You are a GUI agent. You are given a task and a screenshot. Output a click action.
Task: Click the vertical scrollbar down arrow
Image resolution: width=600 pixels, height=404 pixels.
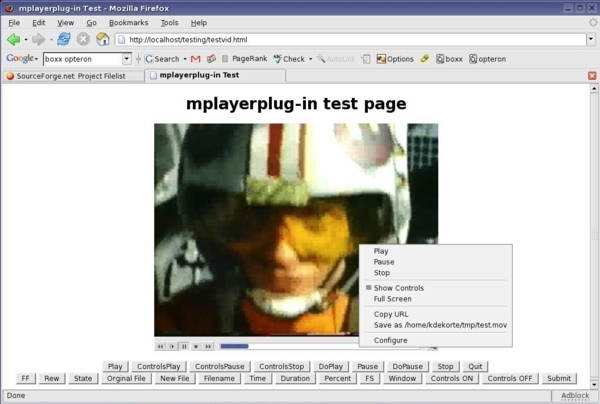pos(594,384)
